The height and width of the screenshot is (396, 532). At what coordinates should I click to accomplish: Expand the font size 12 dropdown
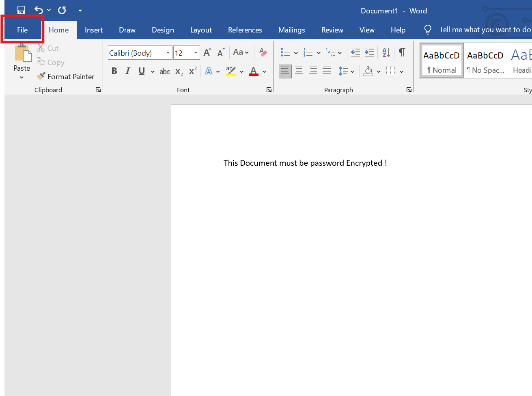coord(196,53)
